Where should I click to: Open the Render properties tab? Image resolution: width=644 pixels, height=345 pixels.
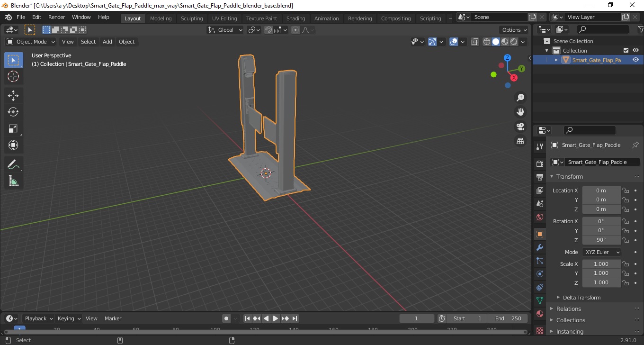[x=539, y=163]
